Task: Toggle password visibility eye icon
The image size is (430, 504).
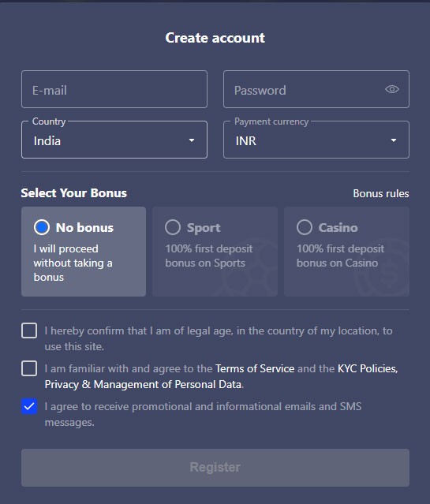Action: click(391, 89)
